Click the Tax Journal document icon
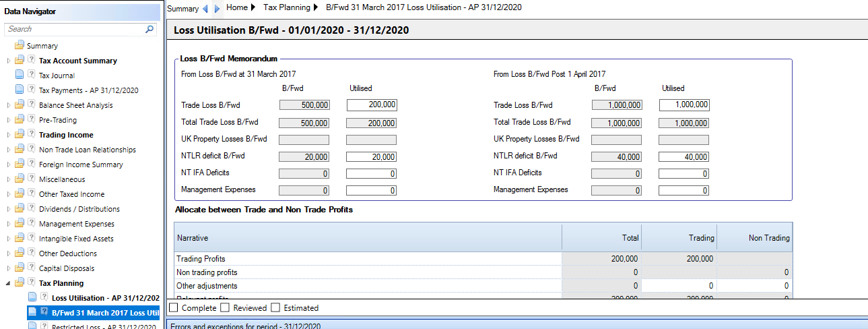The width and height of the screenshot is (868, 329). [x=20, y=76]
